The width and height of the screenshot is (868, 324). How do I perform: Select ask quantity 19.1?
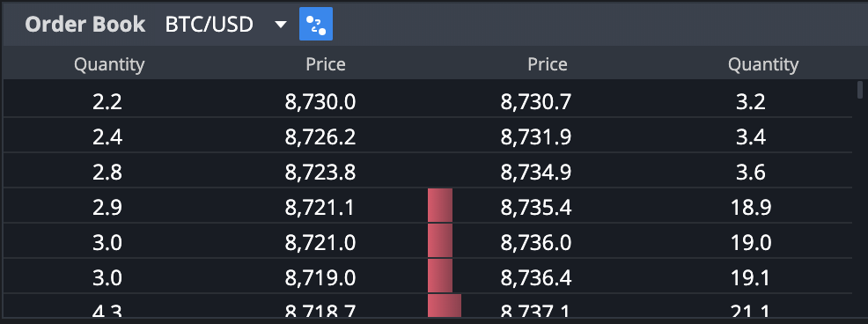point(751,277)
